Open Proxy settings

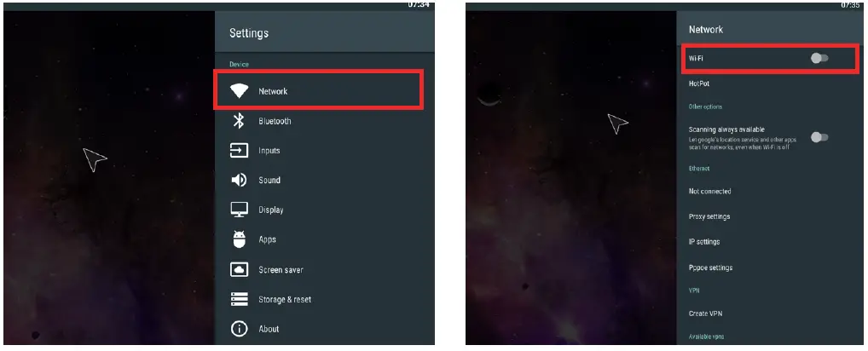pyautogui.click(x=709, y=216)
